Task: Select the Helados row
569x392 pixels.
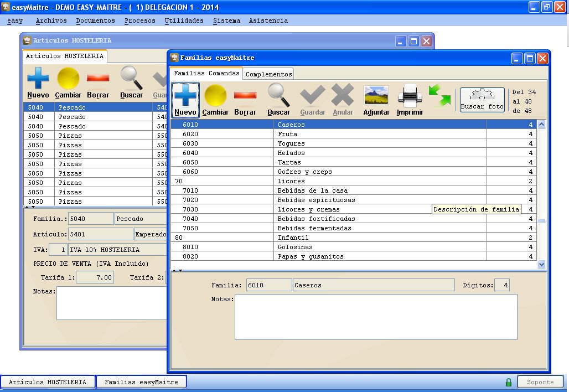Action: (354, 153)
